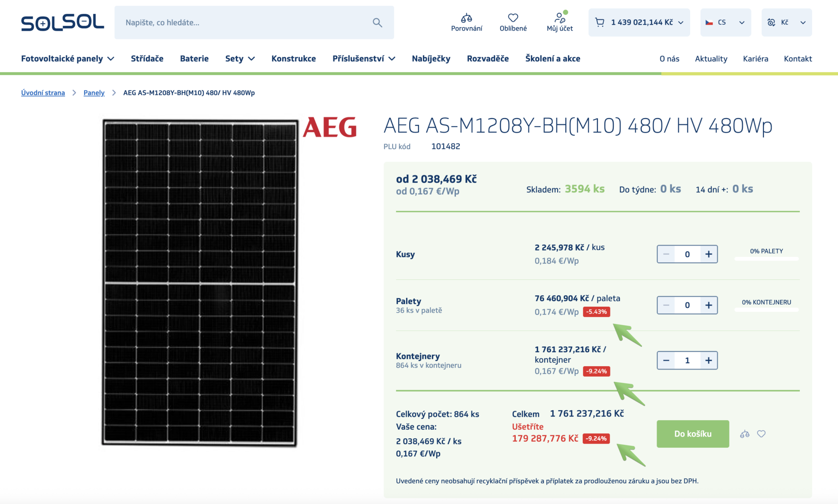Click Úvodní strana breadcrumb link
Image resolution: width=838 pixels, height=504 pixels.
click(x=43, y=93)
